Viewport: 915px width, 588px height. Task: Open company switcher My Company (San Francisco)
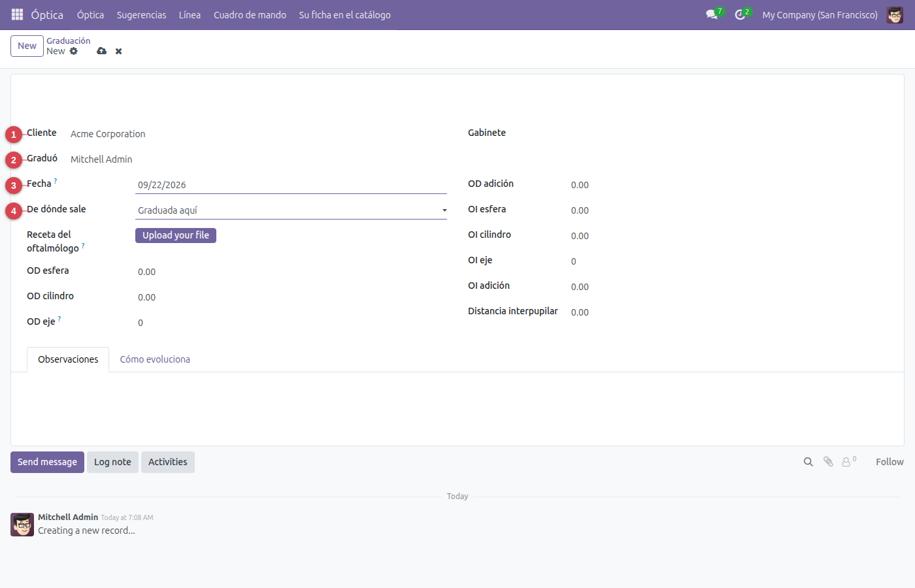coord(820,14)
